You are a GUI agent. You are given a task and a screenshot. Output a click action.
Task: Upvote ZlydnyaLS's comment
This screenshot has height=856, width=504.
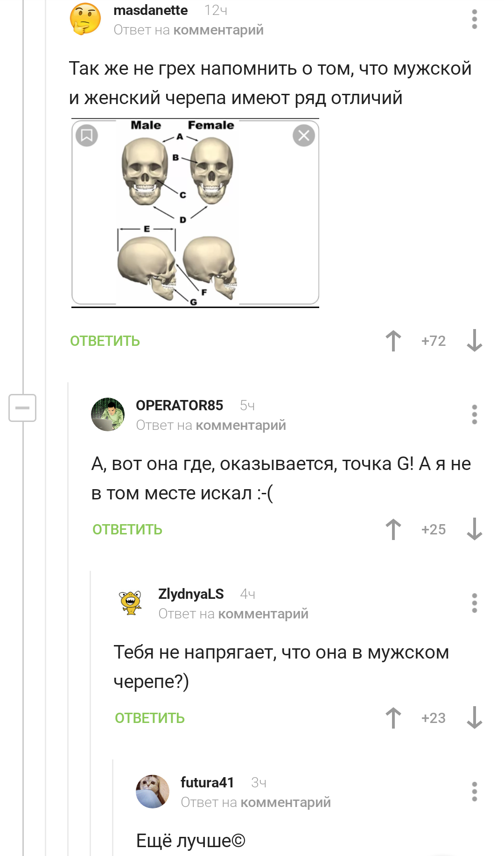[x=393, y=718]
